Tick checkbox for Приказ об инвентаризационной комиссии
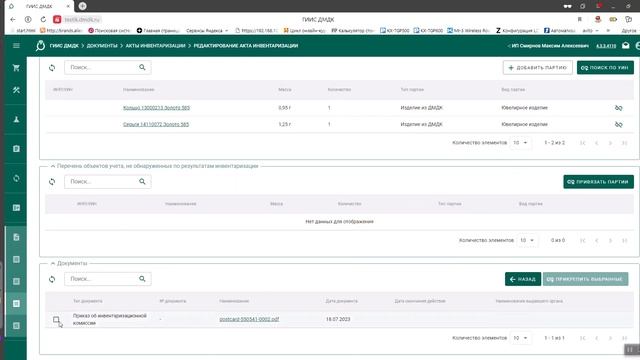Viewport: 640px width, 360px height. tap(56, 320)
